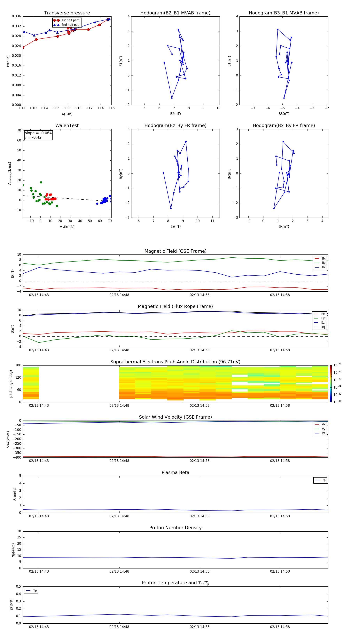Click the 'Tp(10^6K)' y-axis label
The image size is (351, 644).
pos(11,605)
